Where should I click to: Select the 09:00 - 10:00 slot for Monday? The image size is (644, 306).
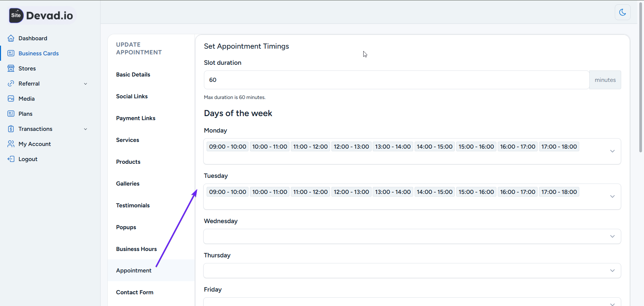(x=227, y=146)
